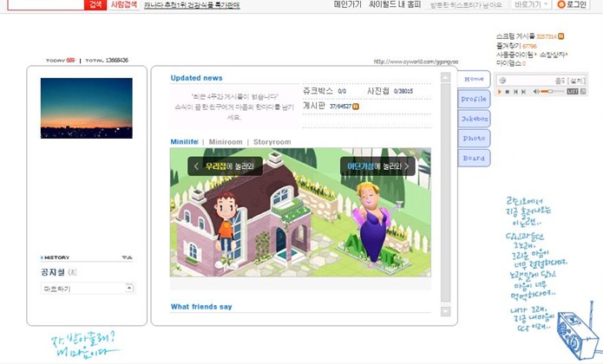
Task: Click the boy avatar in Minilife
Action: tap(227, 231)
